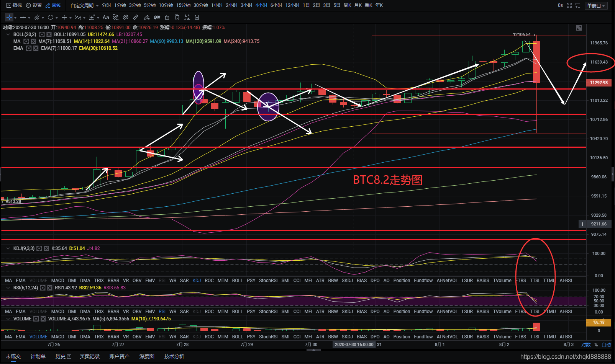This screenshot has width=615, height=364.
Task: Remove the MA indicator
Action: pyautogui.click(x=33, y=41)
